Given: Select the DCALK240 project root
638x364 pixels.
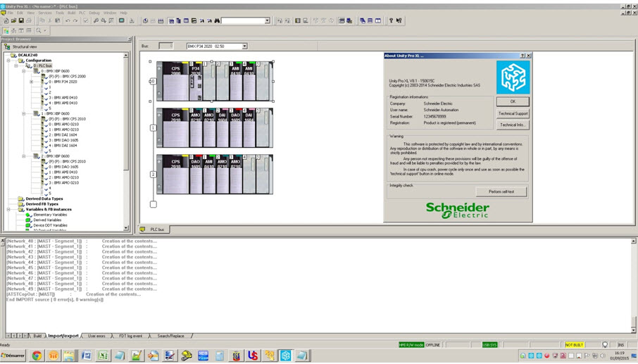Looking at the screenshot, I should [x=27, y=55].
